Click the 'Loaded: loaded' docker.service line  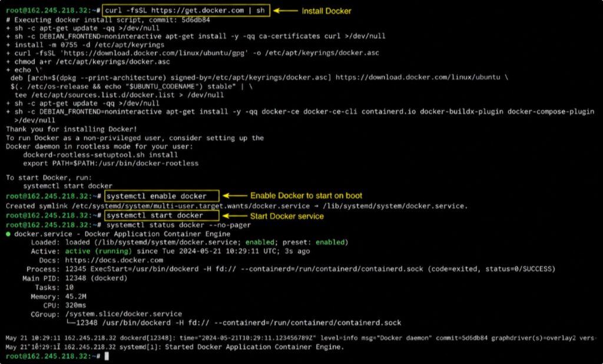[189, 242]
